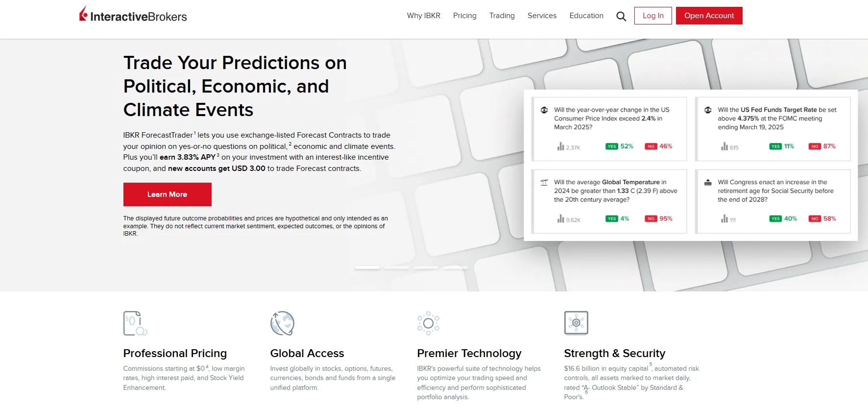The width and height of the screenshot is (868, 408).
Task: Open the Professional Pricing heading link
Action: (175, 353)
